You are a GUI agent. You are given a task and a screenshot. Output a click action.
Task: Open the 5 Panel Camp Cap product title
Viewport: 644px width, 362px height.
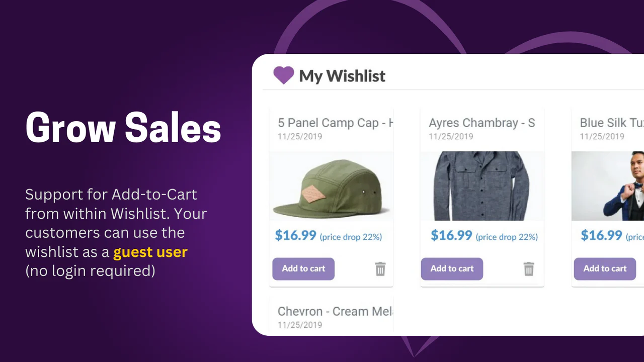pos(335,123)
